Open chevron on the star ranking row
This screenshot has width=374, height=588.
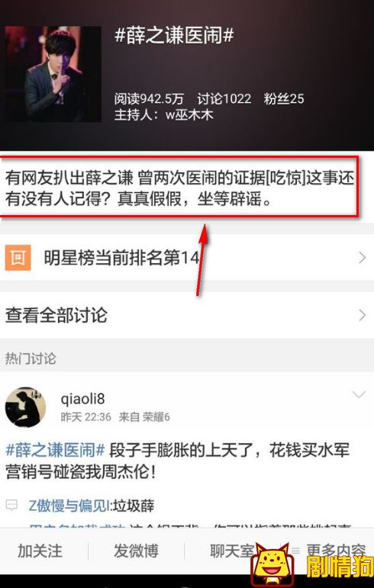(x=362, y=258)
